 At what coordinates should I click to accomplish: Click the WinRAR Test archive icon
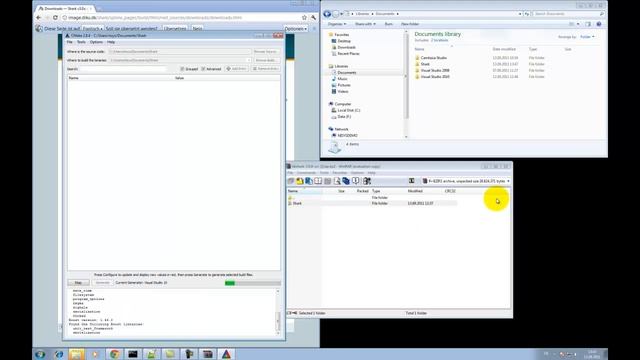click(x=309, y=181)
